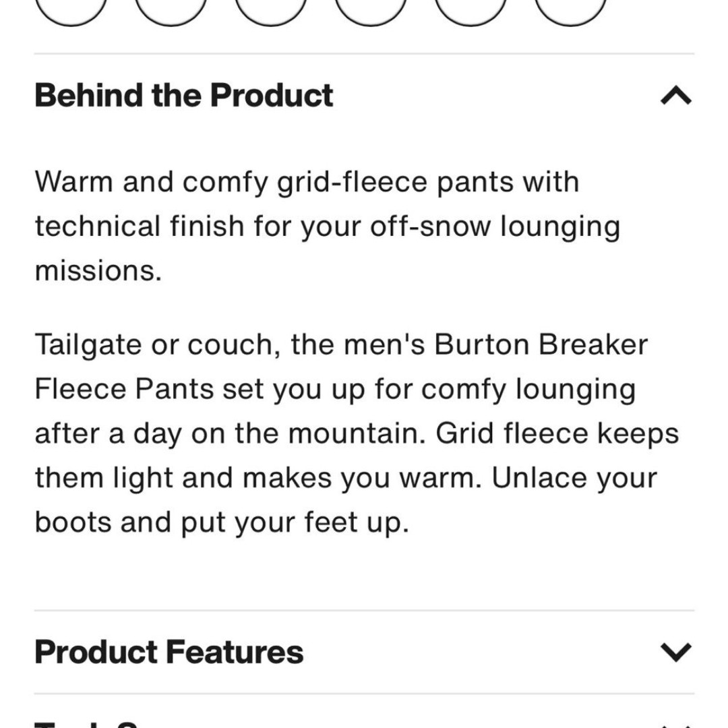This screenshot has height=728, width=728.
Task: Click the down chevron beside Product Features
Action: [676, 652]
